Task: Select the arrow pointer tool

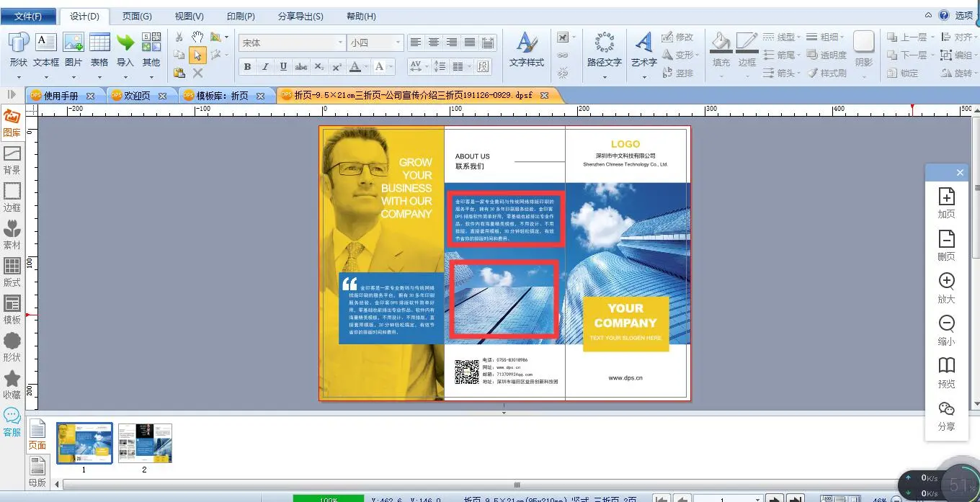Action: coord(197,55)
